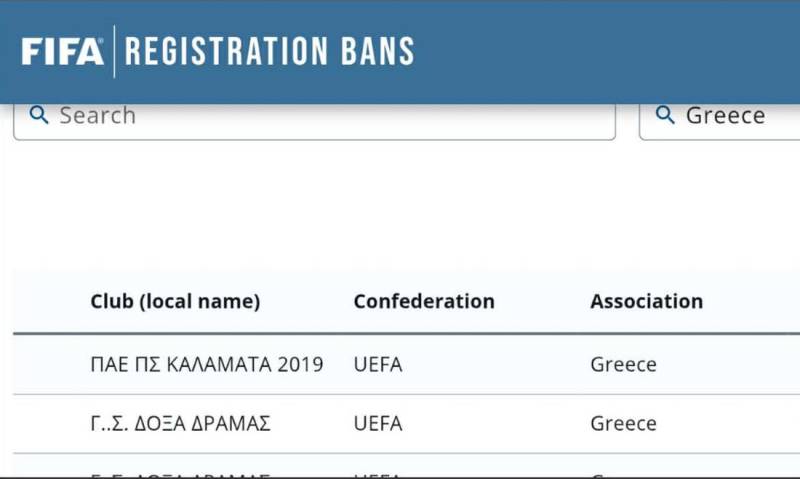
Task: Click the magnifier icon beside Greece filter
Action: pos(665,115)
